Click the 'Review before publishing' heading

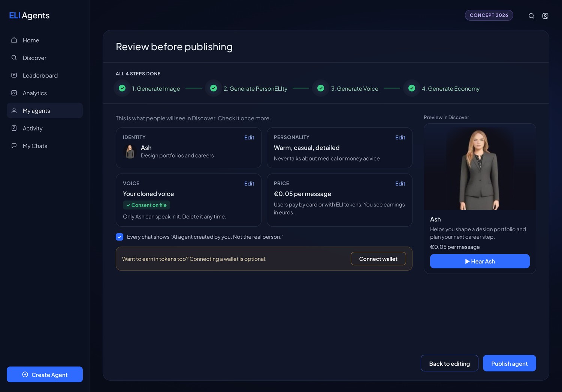point(174,46)
